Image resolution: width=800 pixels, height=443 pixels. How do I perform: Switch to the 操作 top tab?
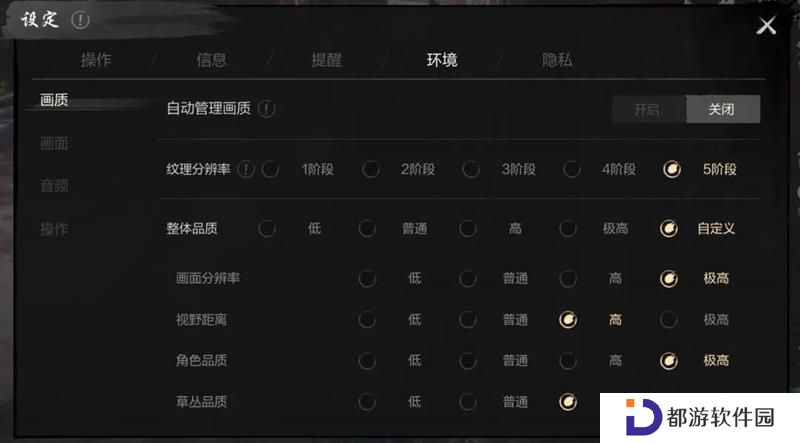point(96,60)
